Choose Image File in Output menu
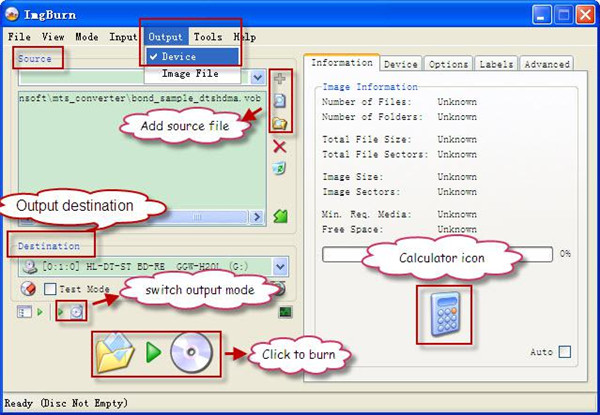600x415 pixels. click(x=192, y=73)
